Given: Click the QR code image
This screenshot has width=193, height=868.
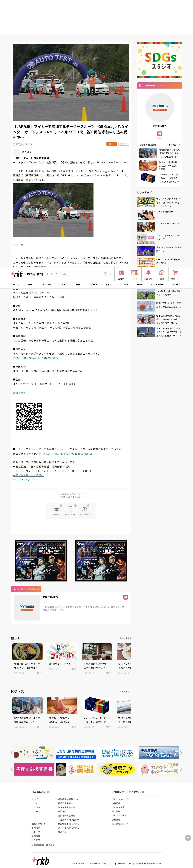Looking at the screenshot, I should pos(29,416).
